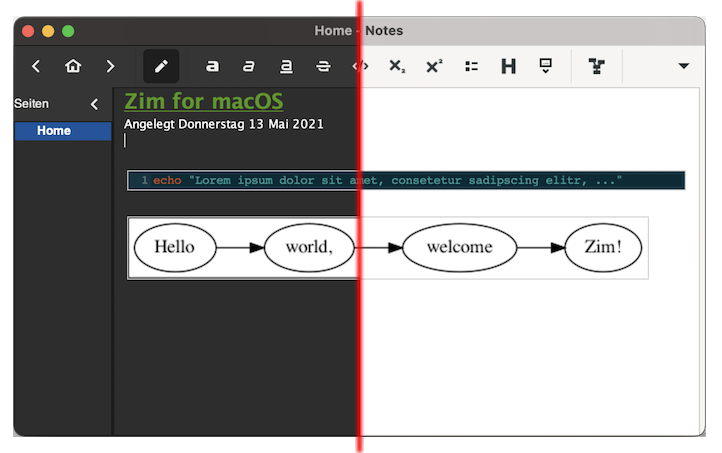Viewport: 722px width, 453px height.
Task: Apply strong bold formatting
Action: pyautogui.click(x=212, y=67)
